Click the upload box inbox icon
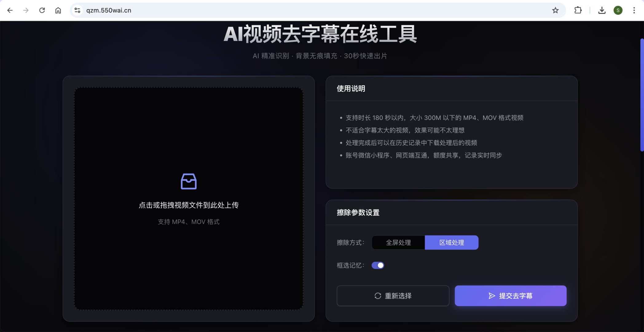Screen dimensions: 644x332 188,181
